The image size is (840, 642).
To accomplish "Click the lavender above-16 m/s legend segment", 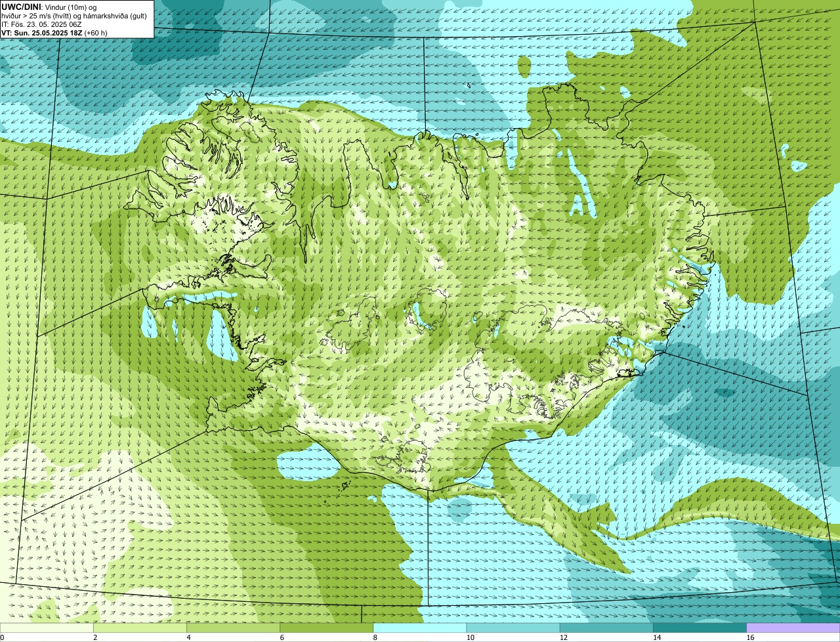I will [793, 628].
